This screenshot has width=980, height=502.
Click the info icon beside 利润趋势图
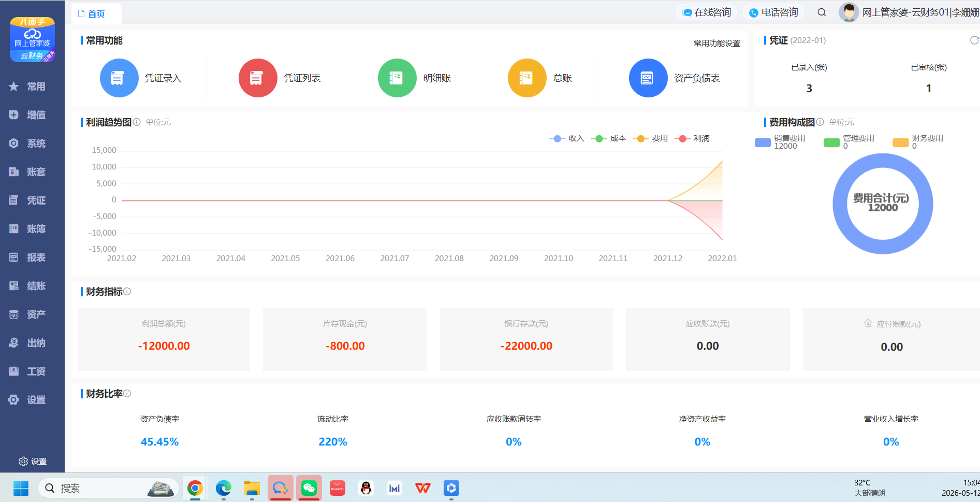pos(137,122)
